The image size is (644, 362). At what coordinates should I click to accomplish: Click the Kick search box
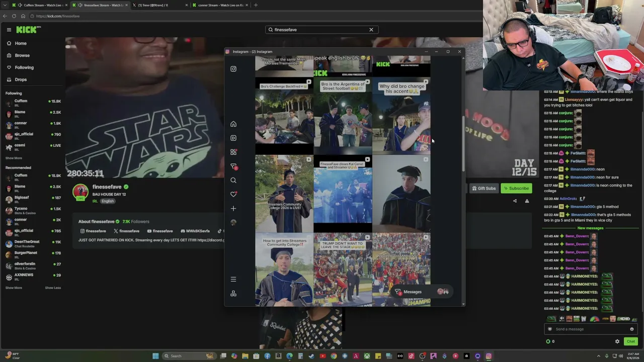pyautogui.click(x=321, y=30)
